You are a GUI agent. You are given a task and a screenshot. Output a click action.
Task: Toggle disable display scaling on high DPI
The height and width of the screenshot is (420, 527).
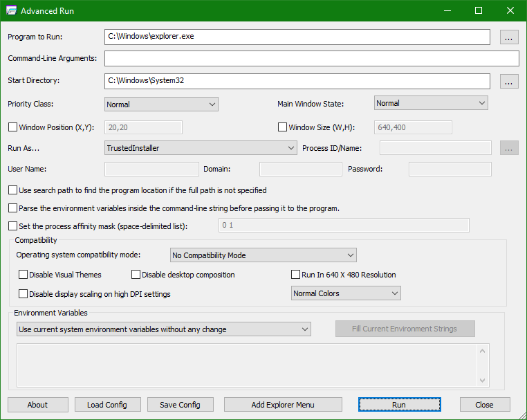[24, 294]
